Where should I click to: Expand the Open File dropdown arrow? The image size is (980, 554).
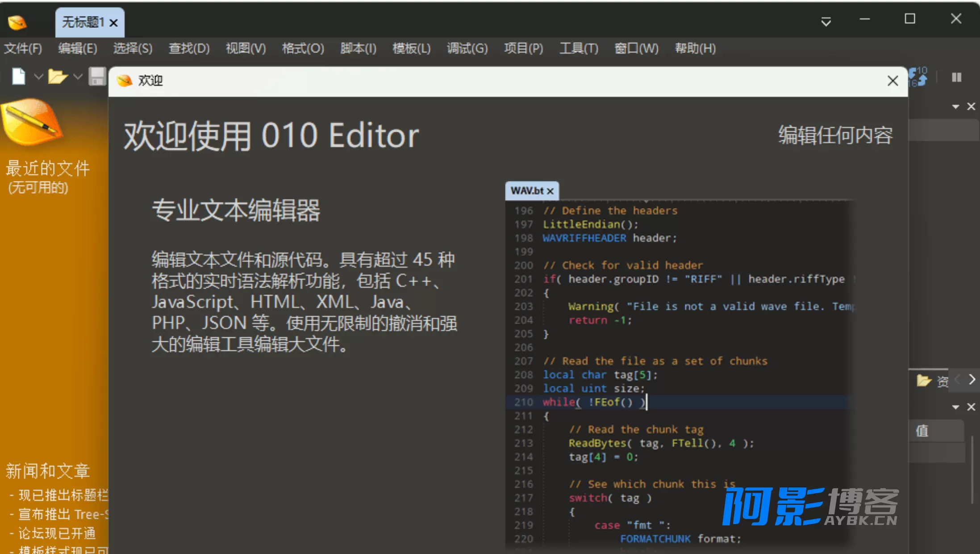78,77
